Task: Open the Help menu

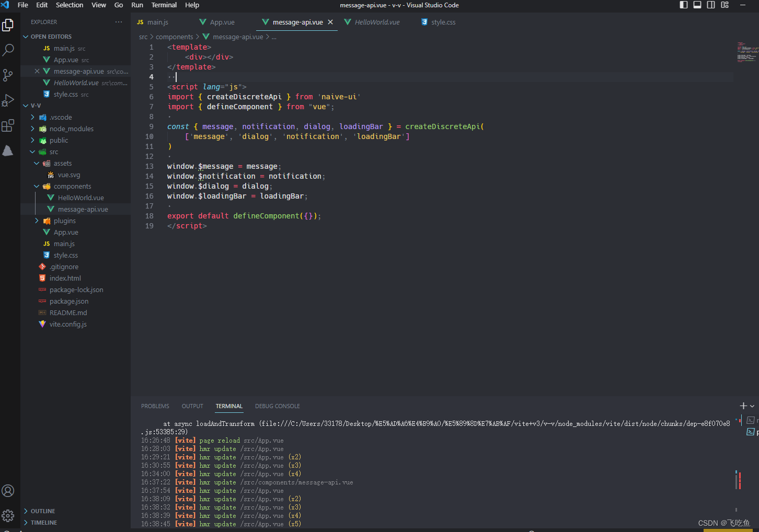Action: [192, 5]
